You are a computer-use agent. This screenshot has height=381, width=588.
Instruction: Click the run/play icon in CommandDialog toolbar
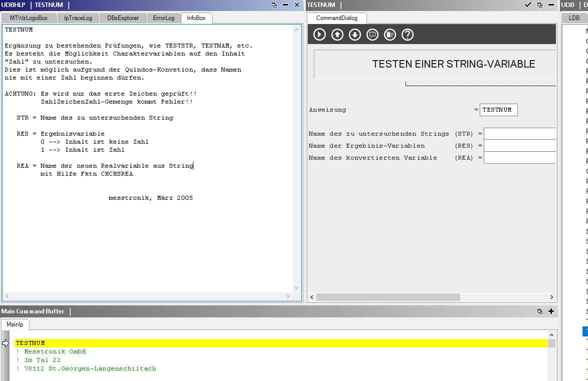tap(319, 35)
